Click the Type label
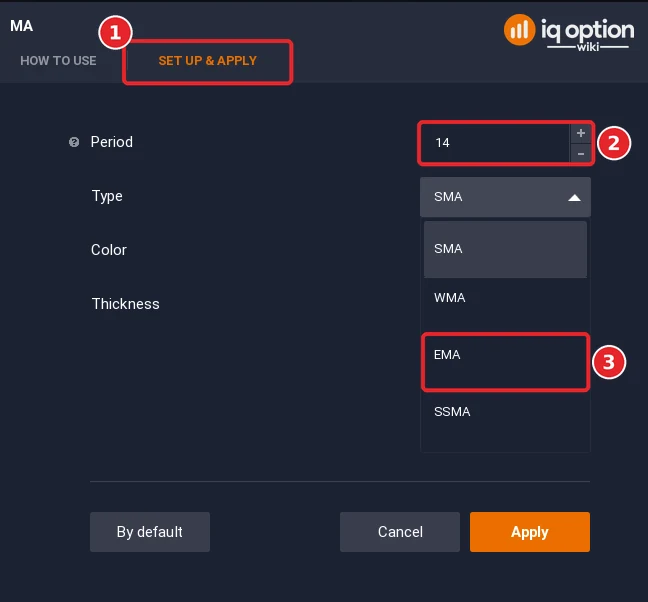This screenshot has height=602, width=648. pyautogui.click(x=107, y=196)
